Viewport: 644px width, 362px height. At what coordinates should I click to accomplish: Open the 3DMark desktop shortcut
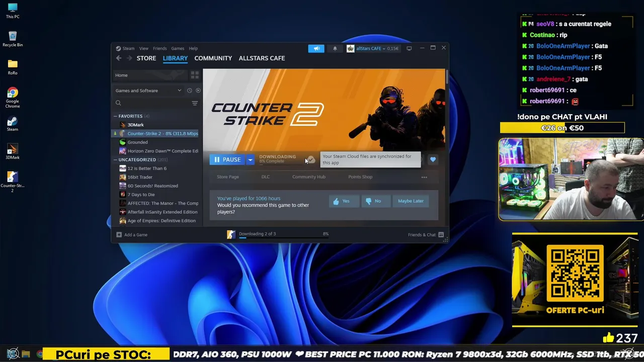click(13, 152)
